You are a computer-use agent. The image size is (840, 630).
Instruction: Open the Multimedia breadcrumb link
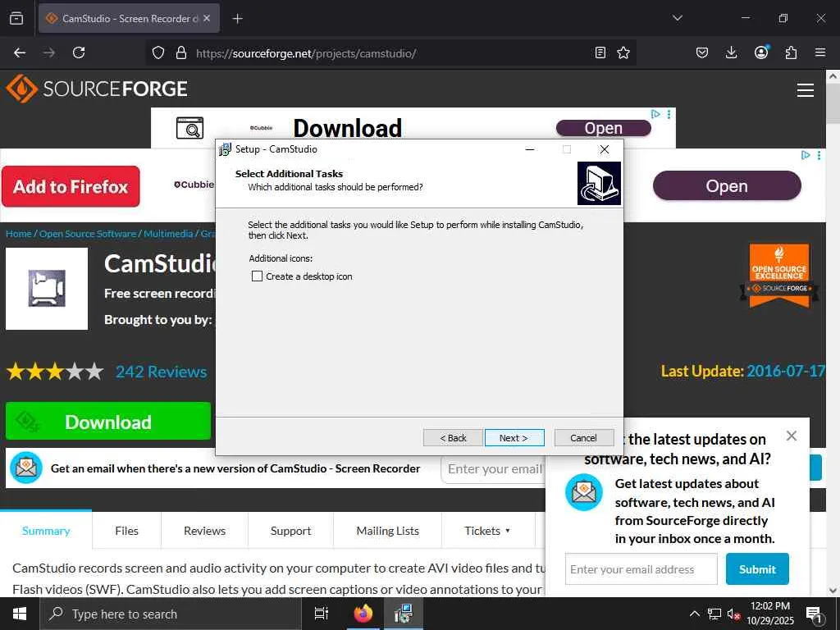pos(168,234)
